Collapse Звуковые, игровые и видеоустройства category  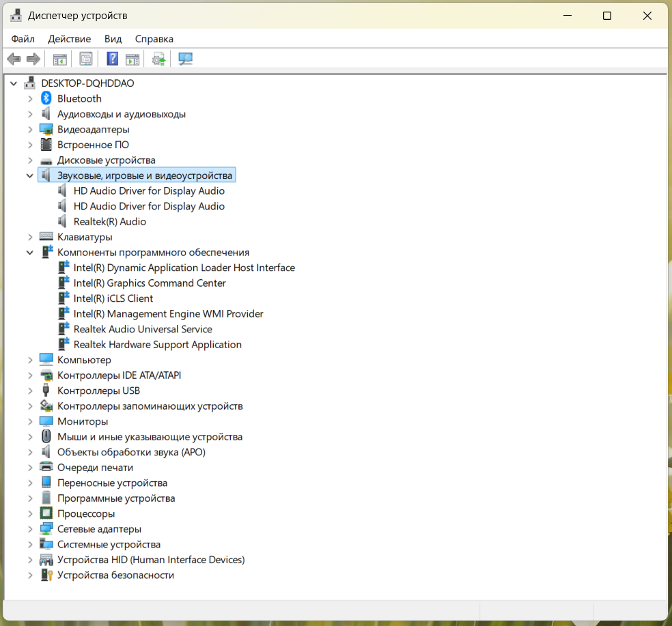[30, 175]
